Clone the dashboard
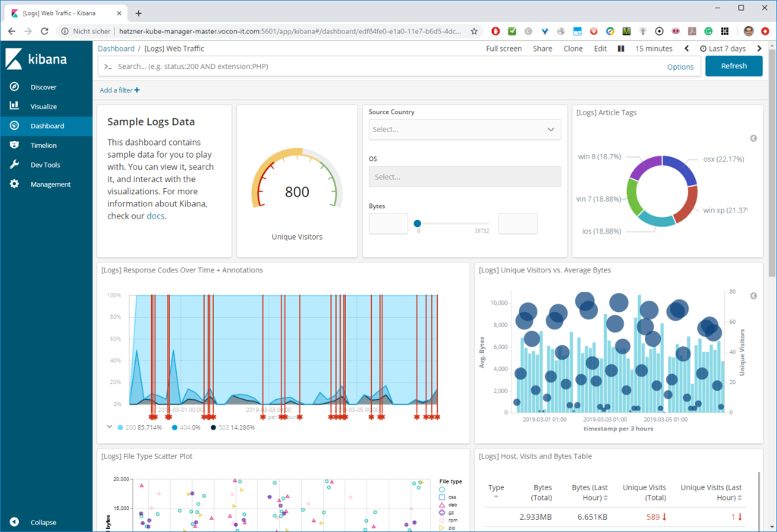The height and width of the screenshot is (532, 777). [573, 49]
